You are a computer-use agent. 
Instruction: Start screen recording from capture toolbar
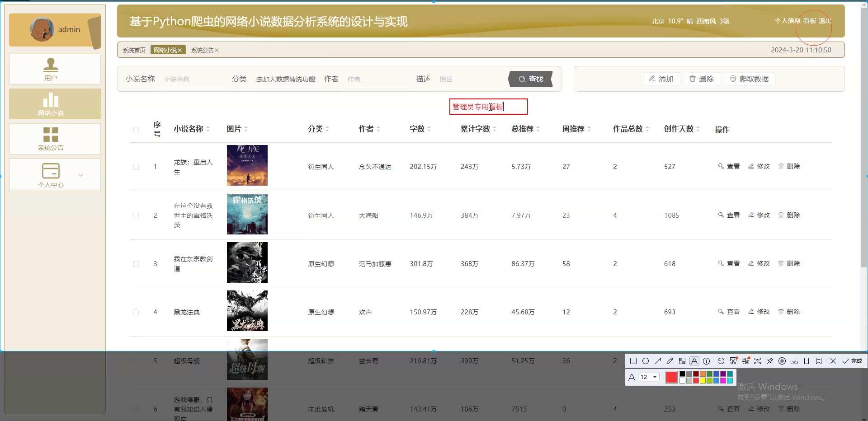(782, 361)
